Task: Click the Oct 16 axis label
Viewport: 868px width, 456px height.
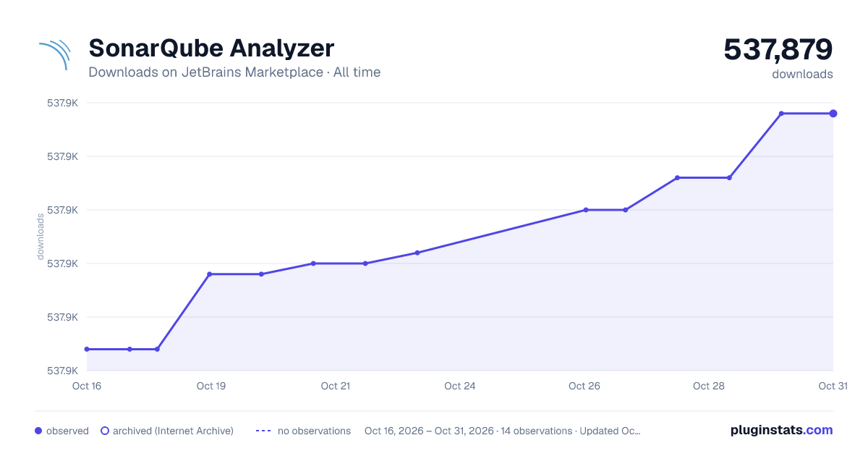Action: (x=87, y=386)
